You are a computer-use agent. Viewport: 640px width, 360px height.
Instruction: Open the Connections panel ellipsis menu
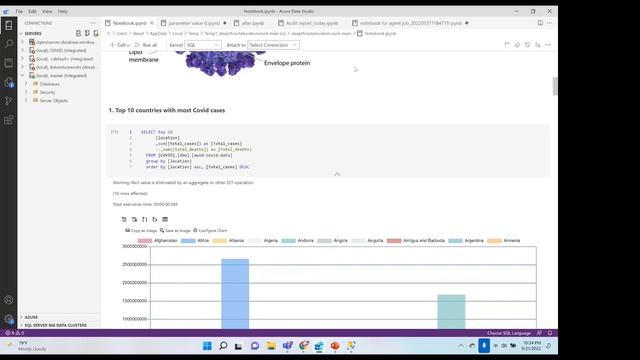pyautogui.click(x=93, y=23)
